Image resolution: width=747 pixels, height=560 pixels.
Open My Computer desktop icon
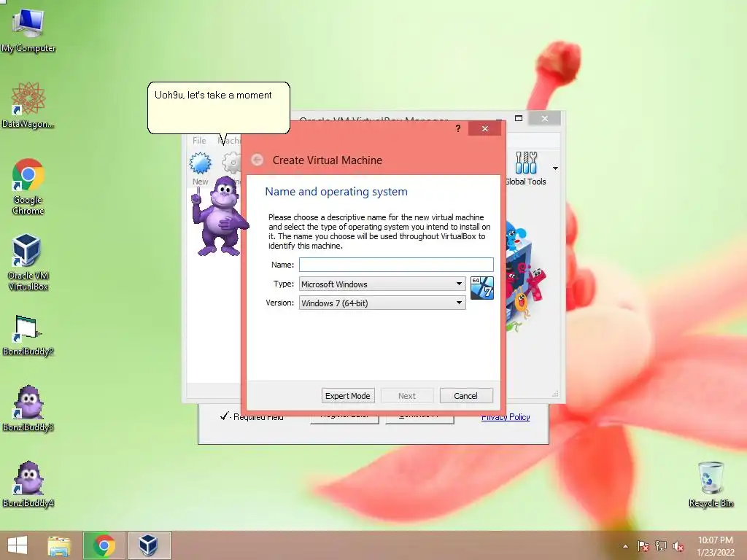[x=28, y=31]
